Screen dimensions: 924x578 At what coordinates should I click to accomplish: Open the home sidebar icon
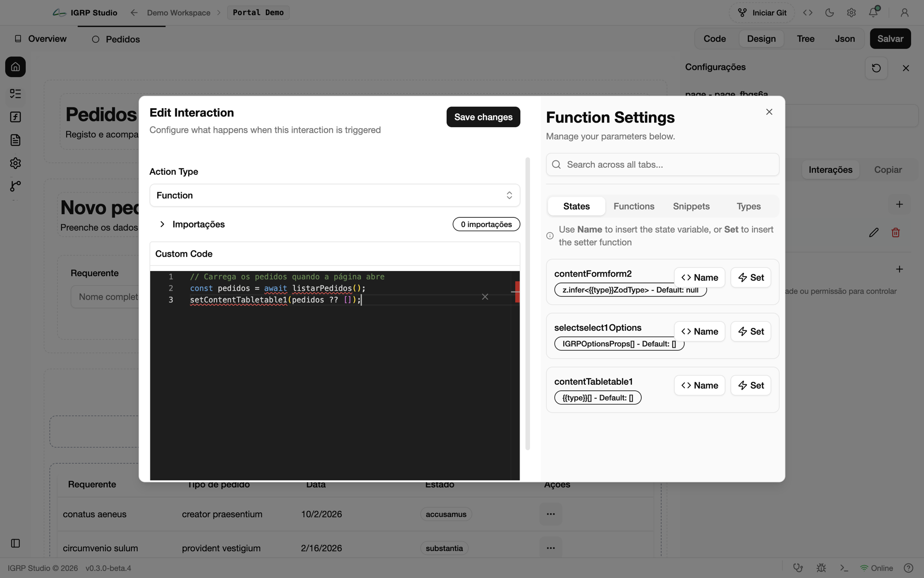(x=15, y=67)
